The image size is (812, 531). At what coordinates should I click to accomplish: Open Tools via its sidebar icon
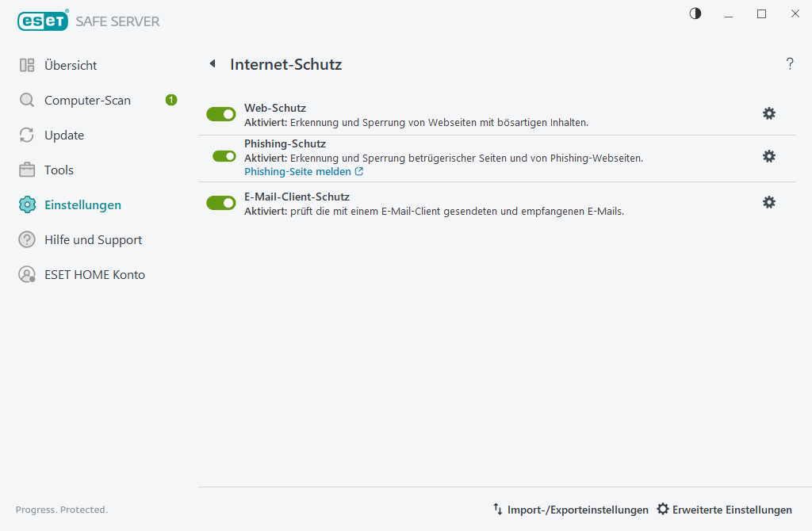pos(26,170)
